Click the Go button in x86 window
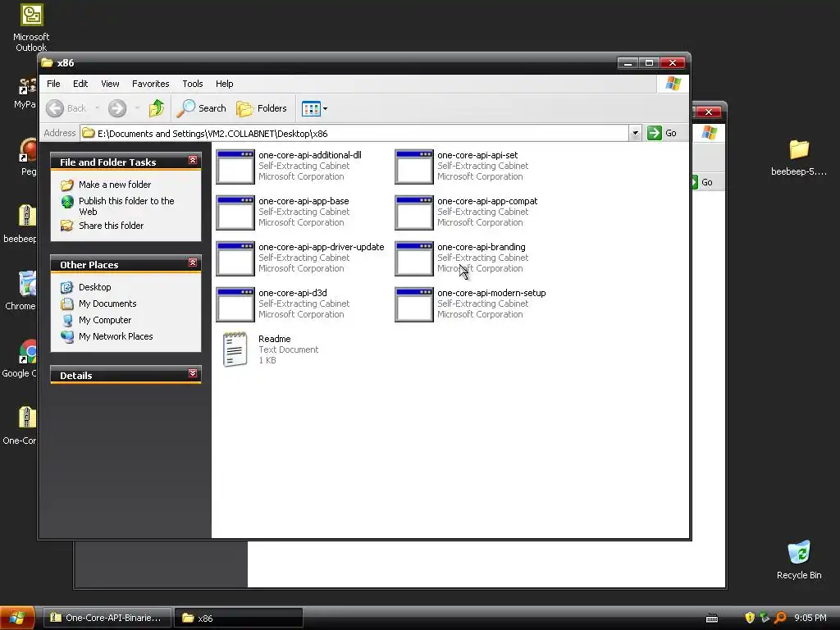The height and width of the screenshot is (630, 840). [x=662, y=133]
